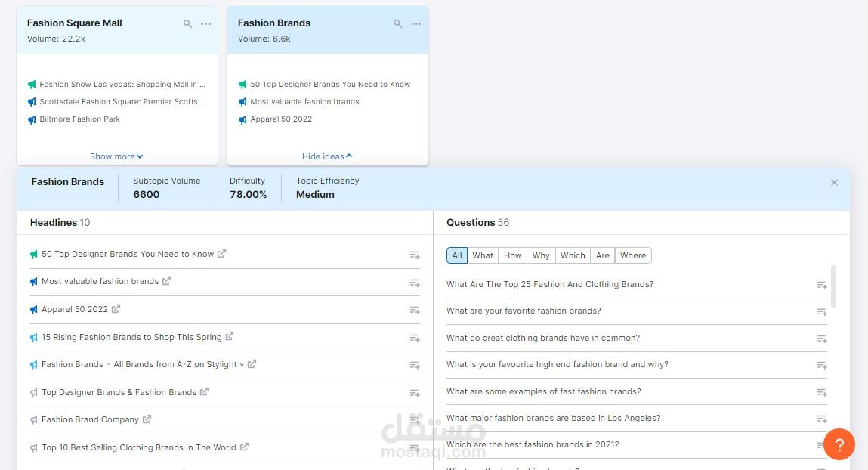
Task: Select the Subtopic Volume 6600 value
Action: pos(146,194)
